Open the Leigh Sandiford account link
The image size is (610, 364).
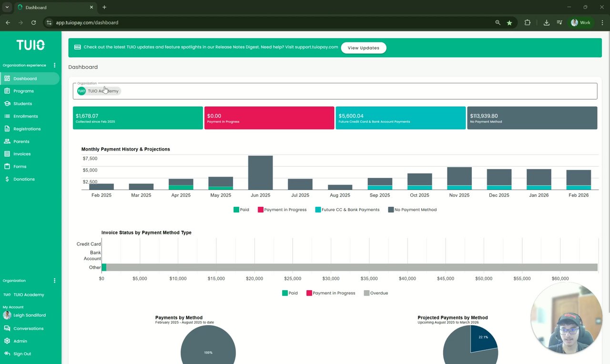click(30, 315)
